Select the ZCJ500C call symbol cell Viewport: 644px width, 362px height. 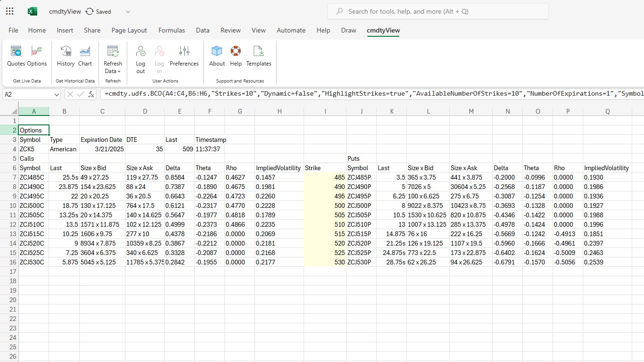click(x=34, y=206)
